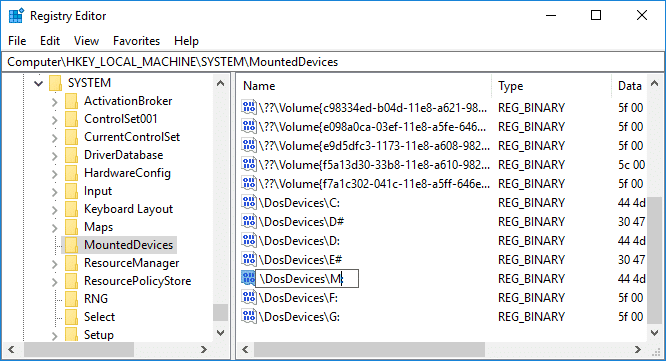The width and height of the screenshot is (666, 361).
Task: Click binary icon beside \DosDevices\G:
Action: [249, 316]
